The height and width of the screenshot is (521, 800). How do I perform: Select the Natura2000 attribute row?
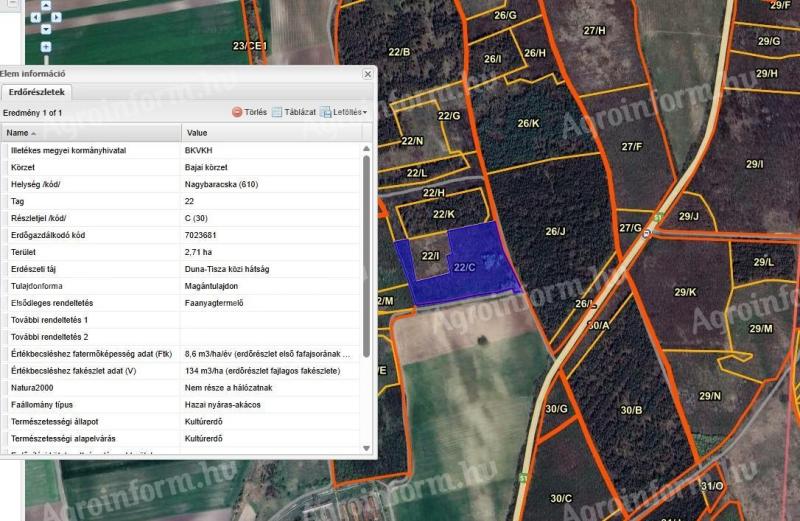(x=180, y=387)
